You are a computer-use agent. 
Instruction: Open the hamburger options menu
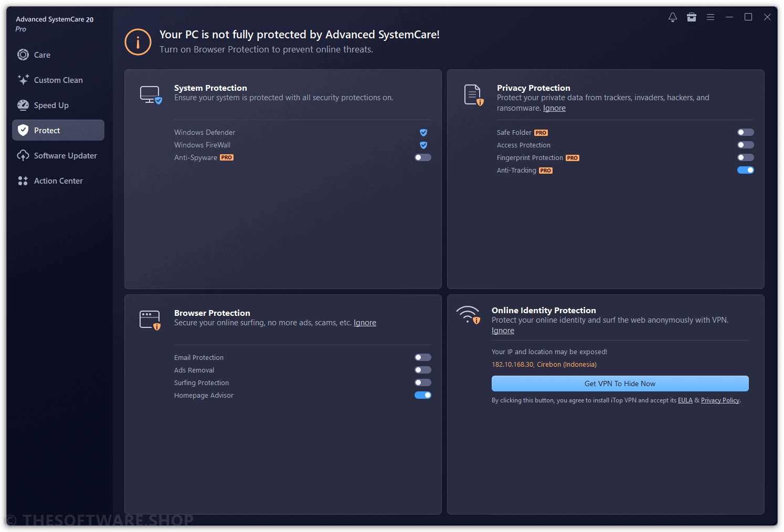pyautogui.click(x=711, y=17)
